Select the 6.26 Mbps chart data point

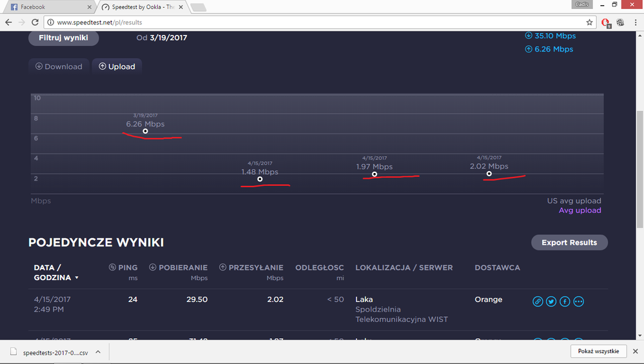click(145, 131)
